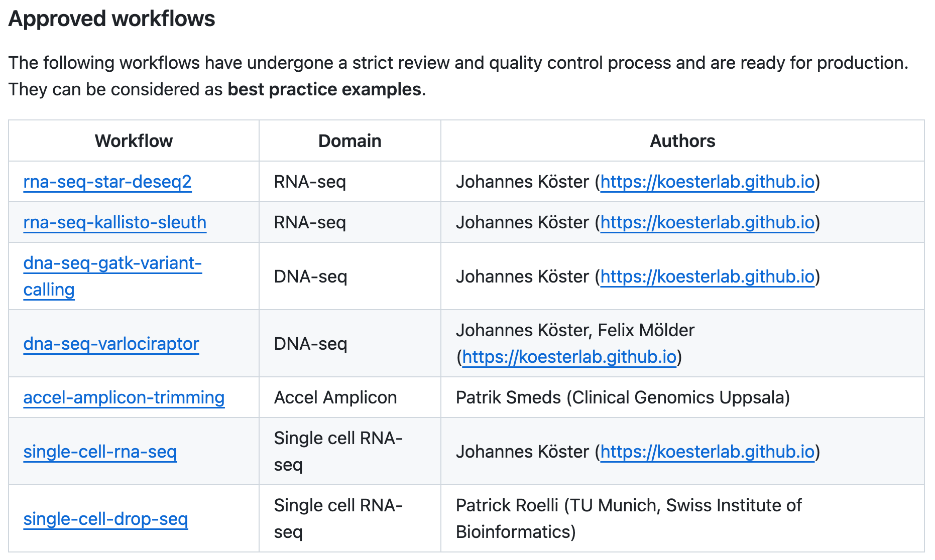Click the Domain column header
This screenshot has height=560, width=935.
pyautogui.click(x=349, y=141)
